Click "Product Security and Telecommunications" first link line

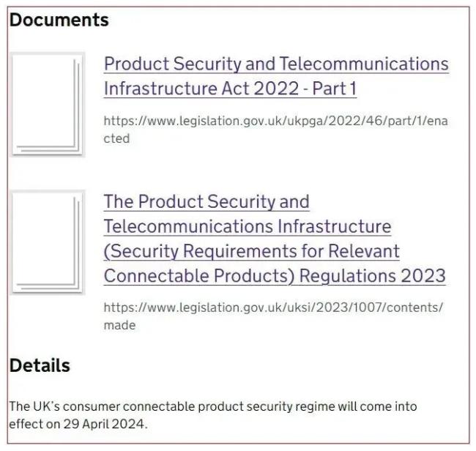point(275,64)
